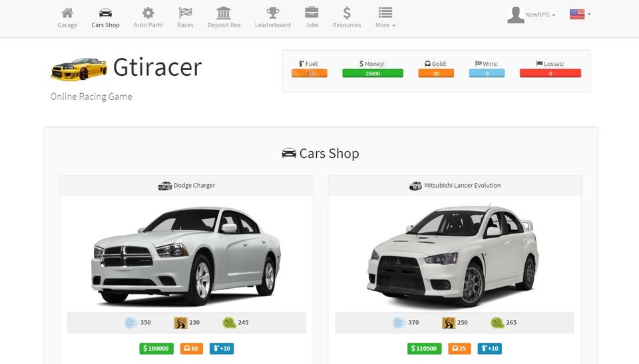
Task: Select the Dodge Charger header title
Action: pos(194,185)
